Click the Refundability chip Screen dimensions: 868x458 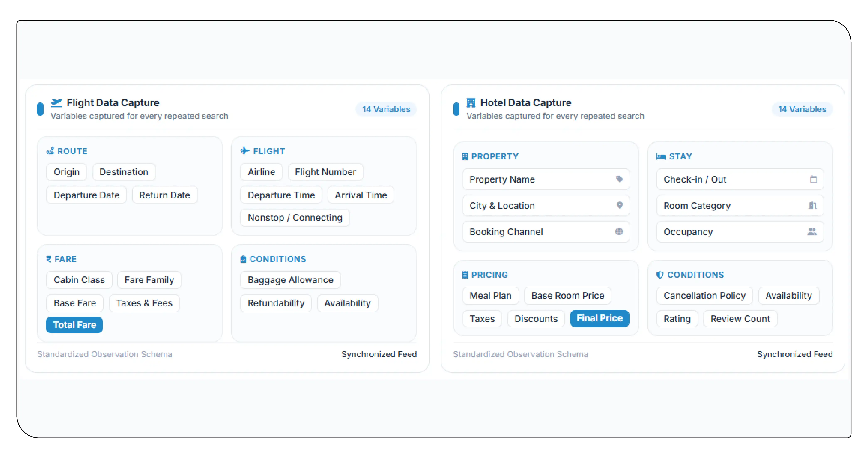[276, 303]
